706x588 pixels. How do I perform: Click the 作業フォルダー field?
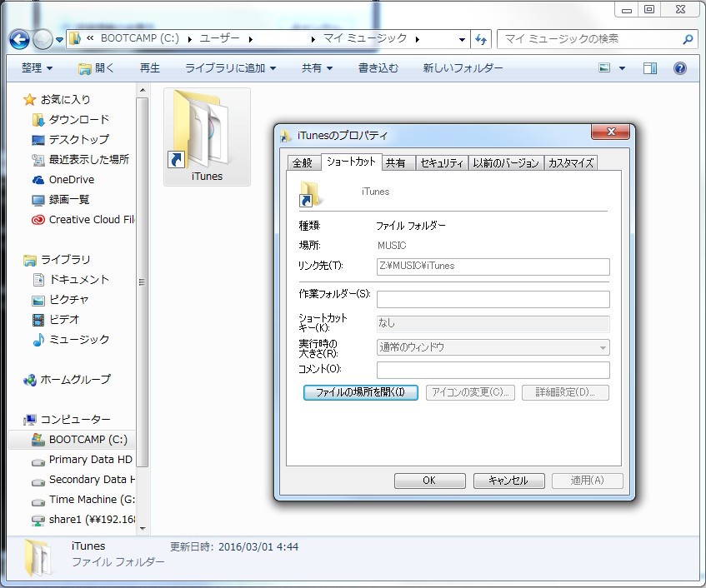[x=493, y=299]
